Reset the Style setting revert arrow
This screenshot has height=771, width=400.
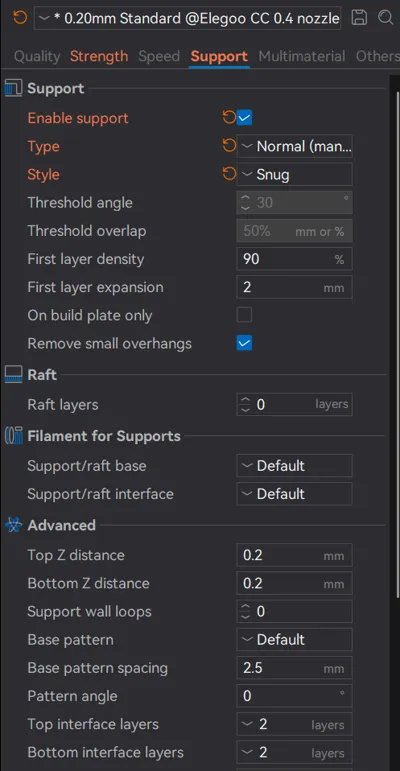[x=229, y=174]
